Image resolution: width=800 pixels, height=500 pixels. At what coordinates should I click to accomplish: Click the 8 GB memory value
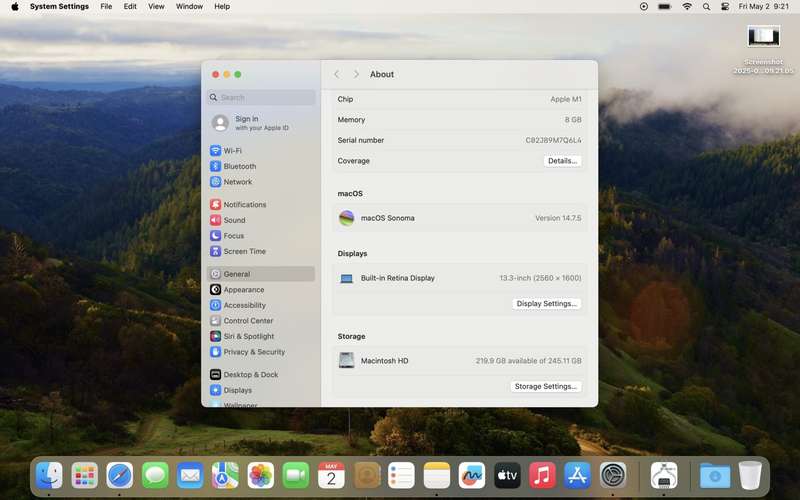573,119
